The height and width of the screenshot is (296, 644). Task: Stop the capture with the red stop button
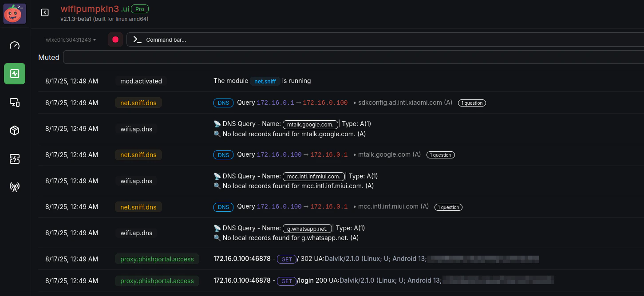tap(115, 39)
